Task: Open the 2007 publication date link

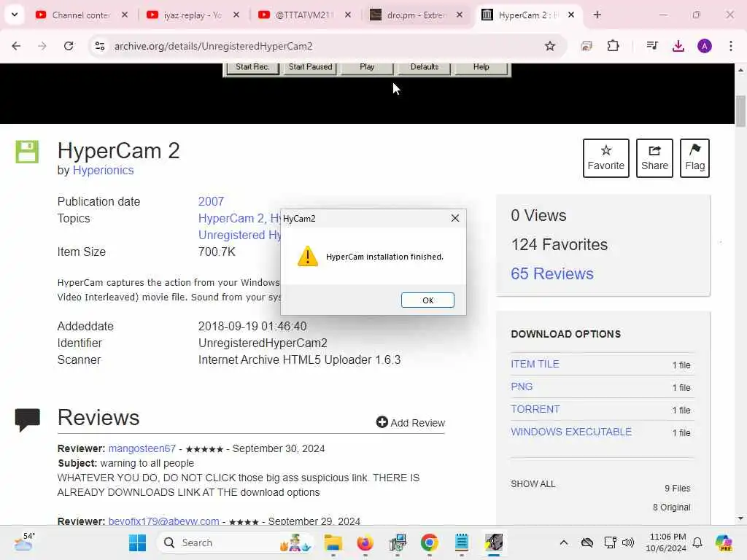Action: pyautogui.click(x=211, y=201)
